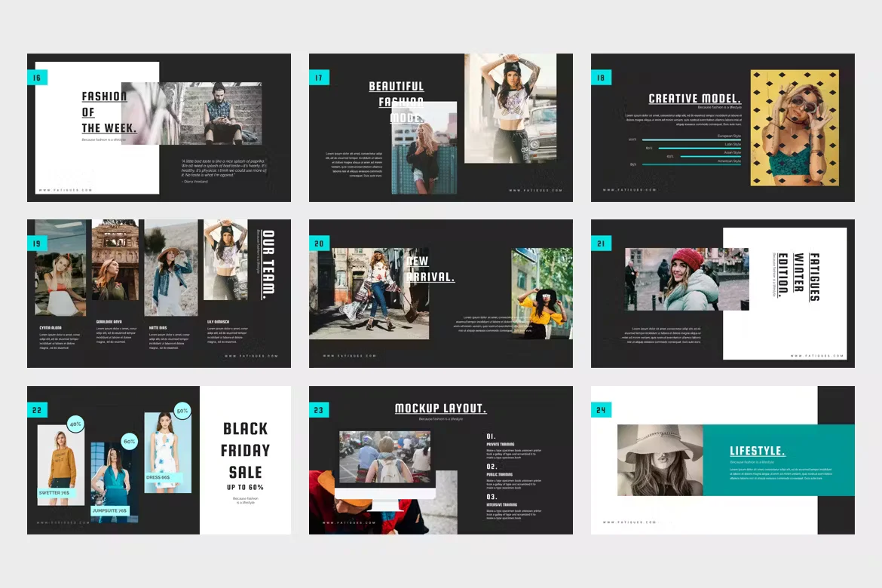Click the woman in yellow backdrop photo

pyautogui.click(x=795, y=128)
